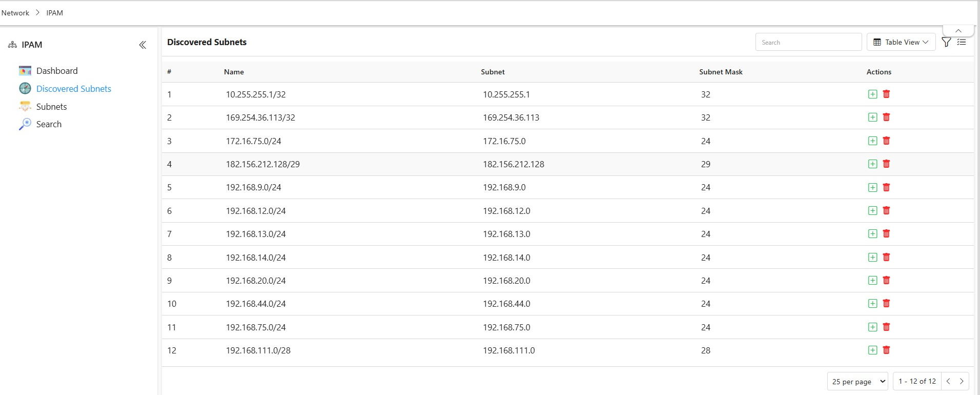Open the Search sidebar item
The height and width of the screenshot is (395, 980).
49,124
